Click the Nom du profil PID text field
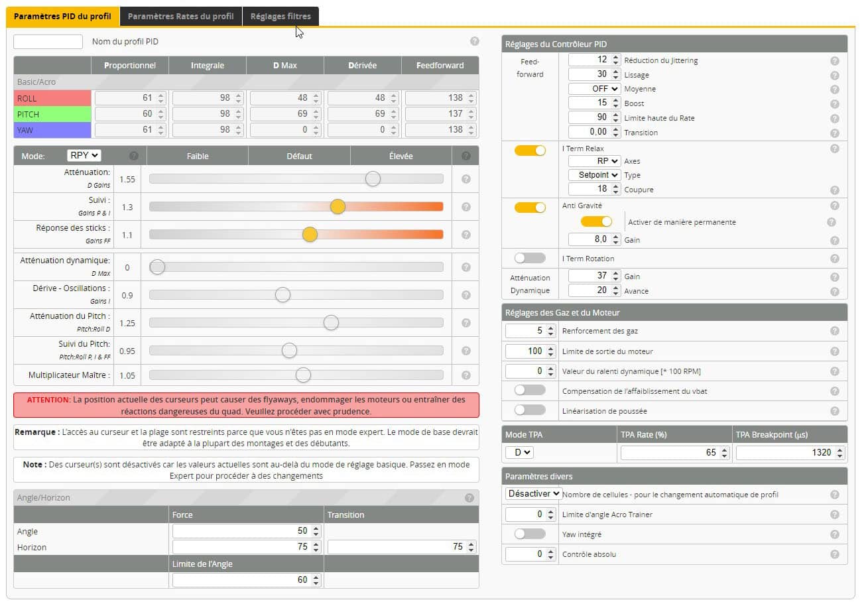This screenshot has width=868, height=604. (48, 42)
